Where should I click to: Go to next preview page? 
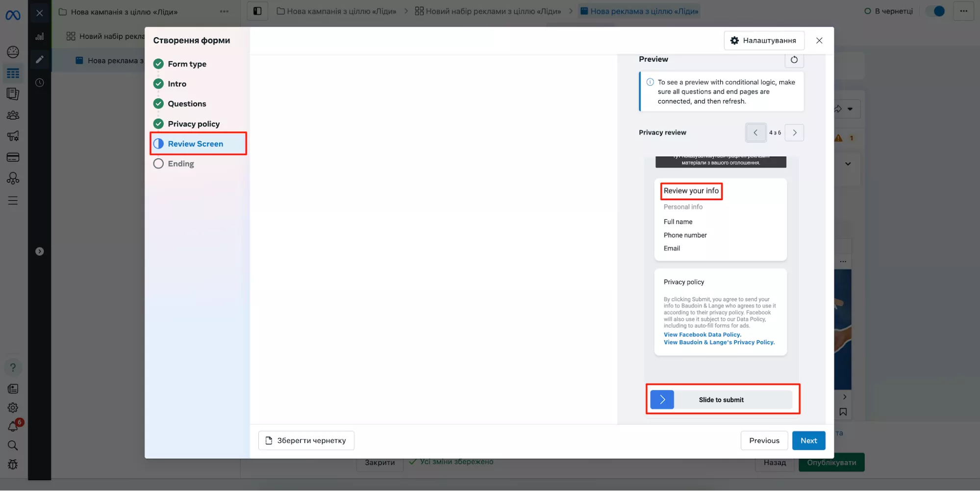(794, 133)
